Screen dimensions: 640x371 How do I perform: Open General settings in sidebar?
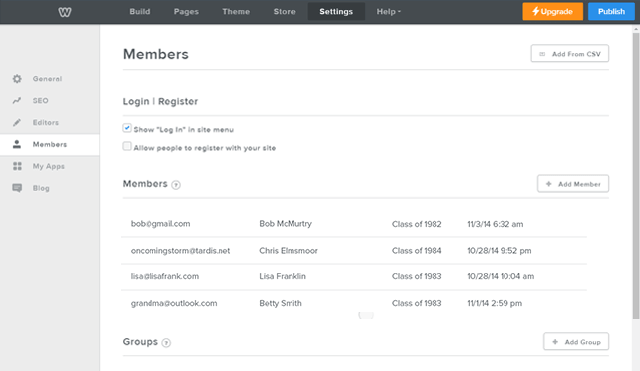click(x=50, y=79)
